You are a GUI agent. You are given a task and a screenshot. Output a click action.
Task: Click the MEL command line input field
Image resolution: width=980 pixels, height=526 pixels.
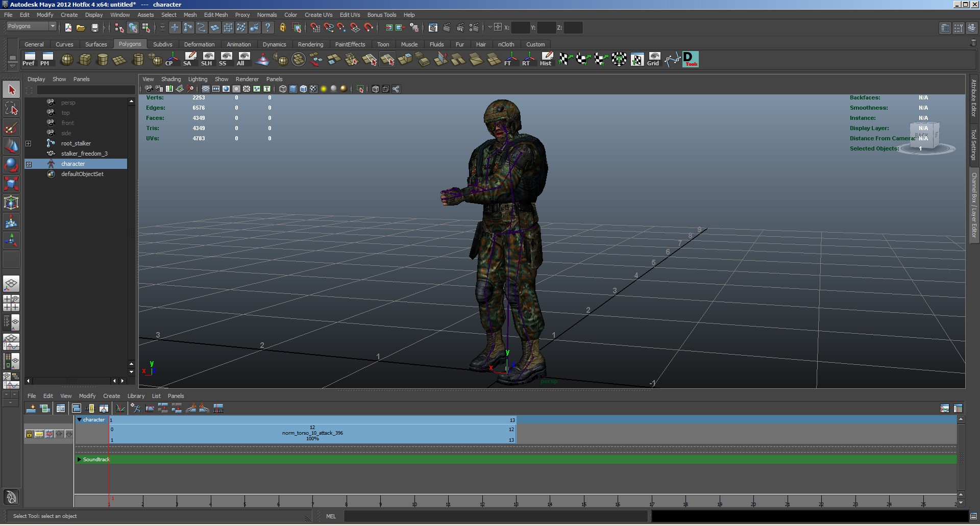pos(495,516)
